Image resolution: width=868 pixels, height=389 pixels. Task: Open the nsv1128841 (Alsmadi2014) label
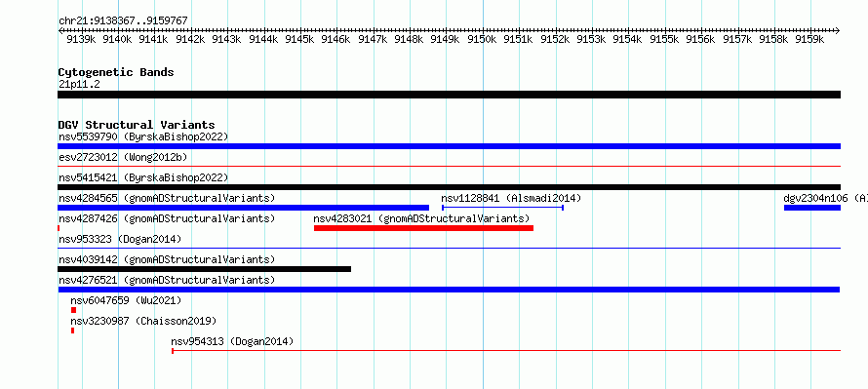511,198
